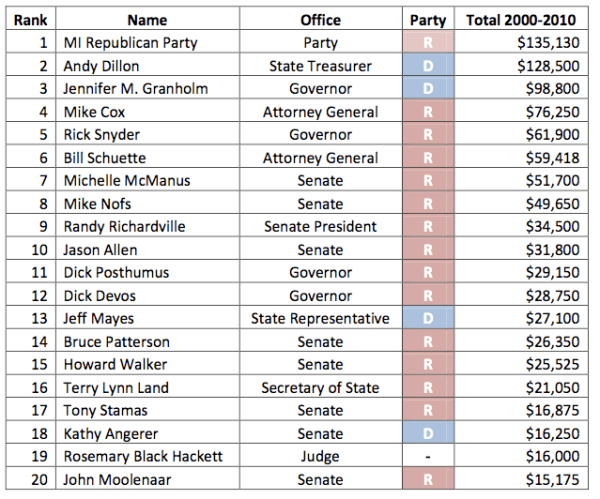Image resolution: width=600 pixels, height=499 pixels.
Task: Click the Office column header
Action: pos(321,20)
